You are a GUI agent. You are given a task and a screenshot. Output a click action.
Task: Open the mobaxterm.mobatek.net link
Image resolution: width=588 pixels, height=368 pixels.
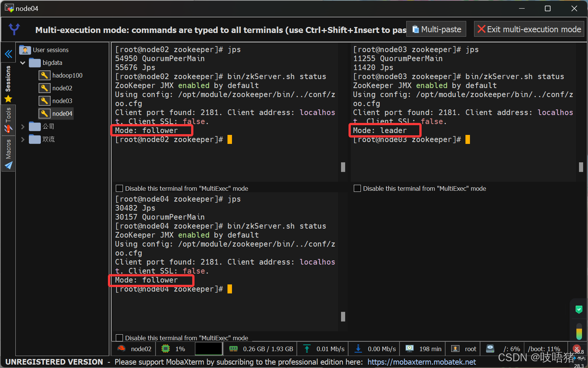[422, 362]
